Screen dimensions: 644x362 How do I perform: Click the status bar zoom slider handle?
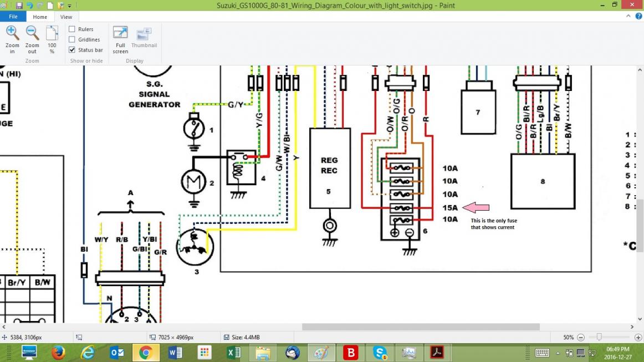click(x=599, y=337)
